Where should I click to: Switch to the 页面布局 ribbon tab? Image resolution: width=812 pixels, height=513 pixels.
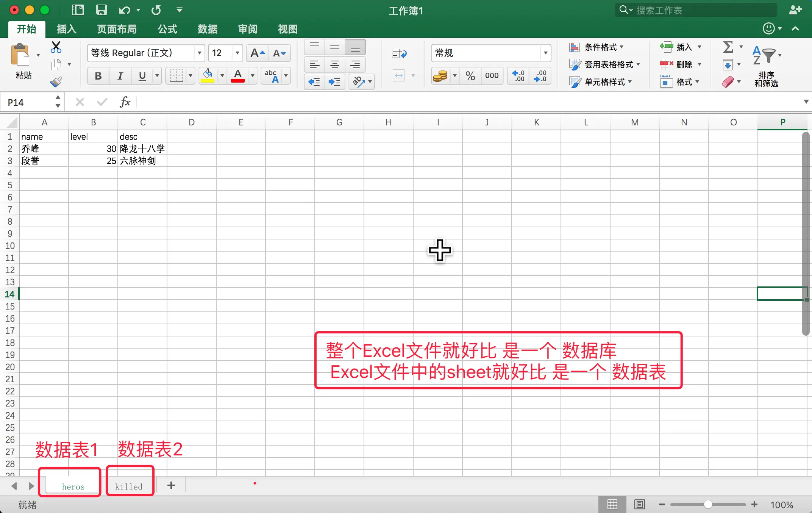pyautogui.click(x=117, y=29)
